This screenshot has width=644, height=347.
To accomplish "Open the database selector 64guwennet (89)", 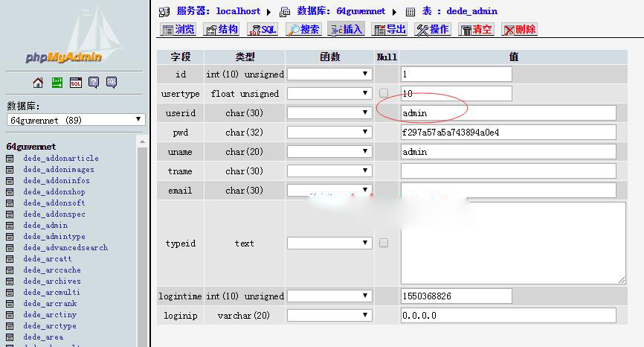I will coord(76,120).
